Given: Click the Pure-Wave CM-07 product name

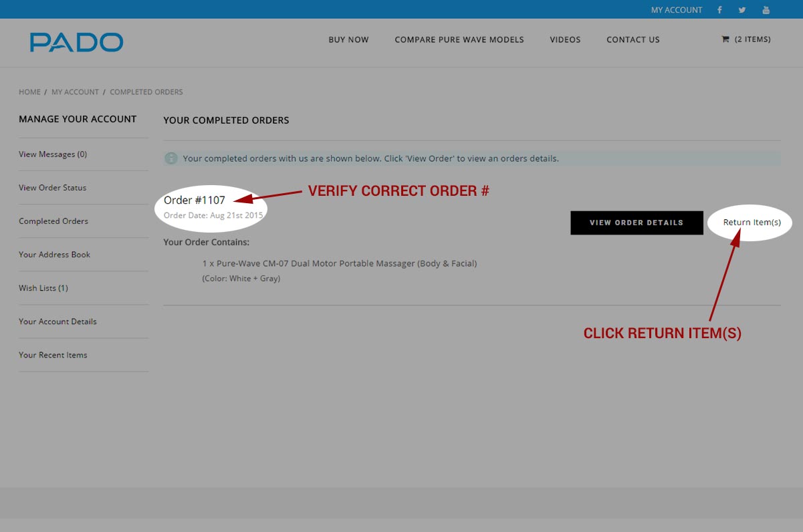Looking at the screenshot, I should 340,263.
